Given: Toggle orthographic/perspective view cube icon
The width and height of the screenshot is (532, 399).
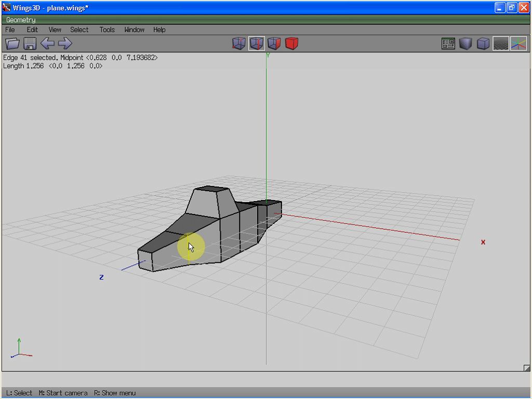Looking at the screenshot, I should [484, 44].
